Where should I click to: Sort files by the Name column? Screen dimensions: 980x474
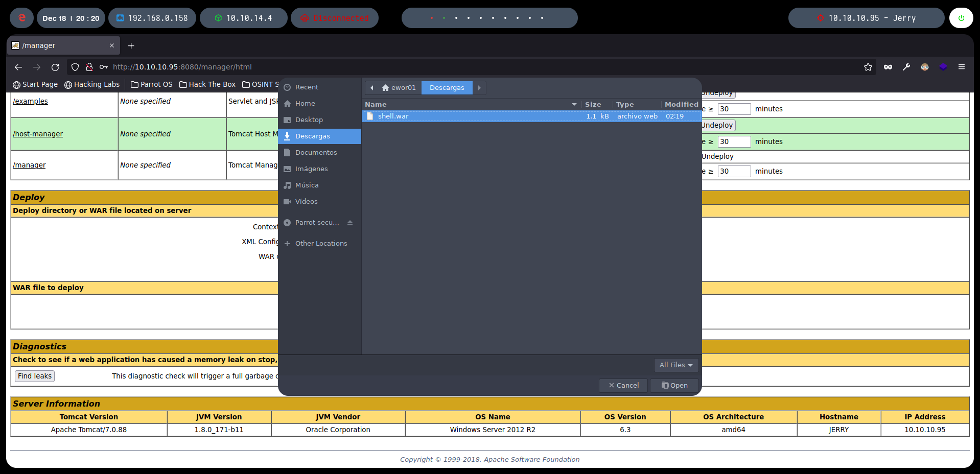[x=471, y=104]
